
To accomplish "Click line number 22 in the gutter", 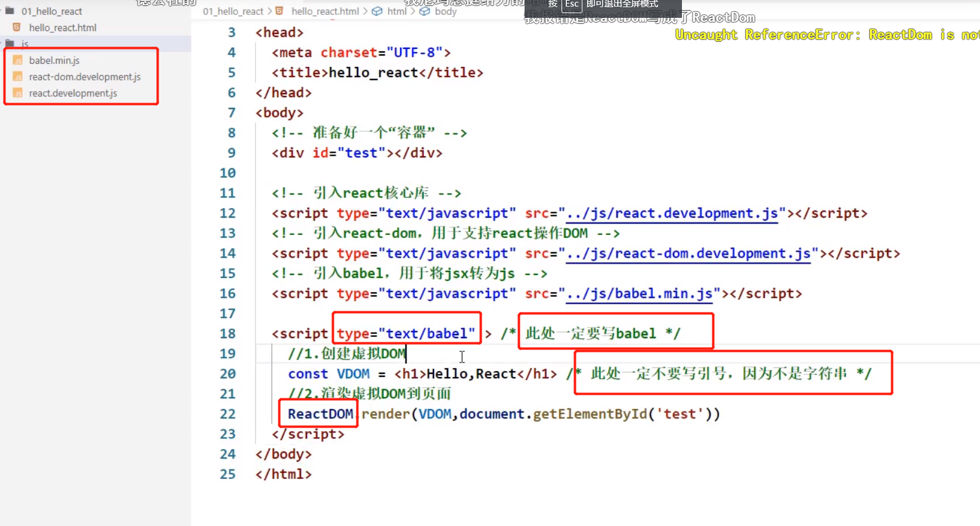I will [x=228, y=414].
